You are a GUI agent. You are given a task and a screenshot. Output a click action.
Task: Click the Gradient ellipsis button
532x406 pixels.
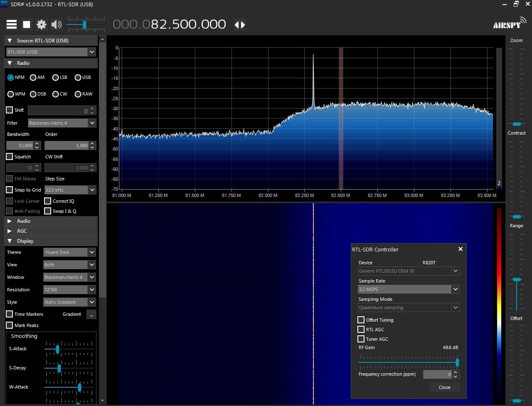[91, 315]
